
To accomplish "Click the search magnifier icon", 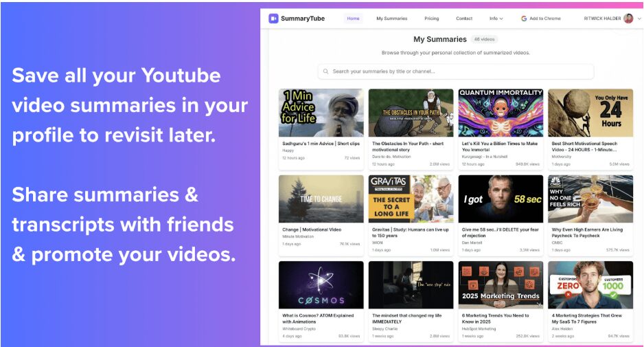I will [325, 71].
